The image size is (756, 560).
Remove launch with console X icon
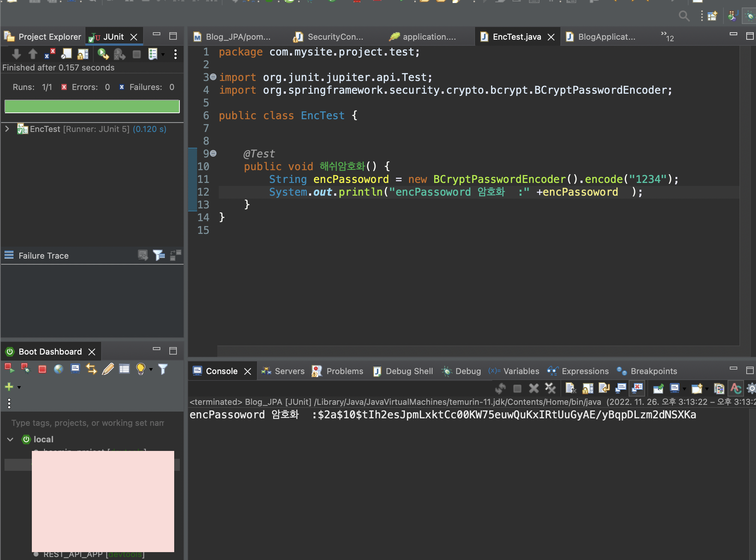(533, 388)
